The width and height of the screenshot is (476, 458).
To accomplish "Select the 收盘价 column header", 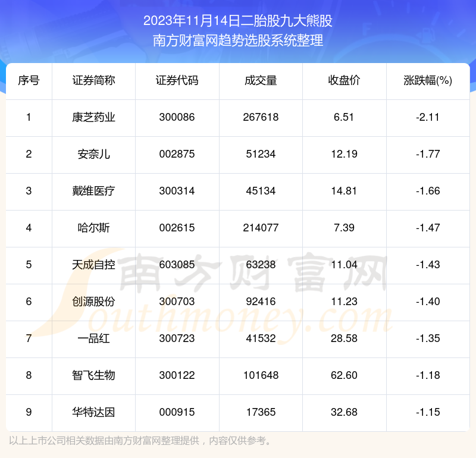I will point(344,81).
